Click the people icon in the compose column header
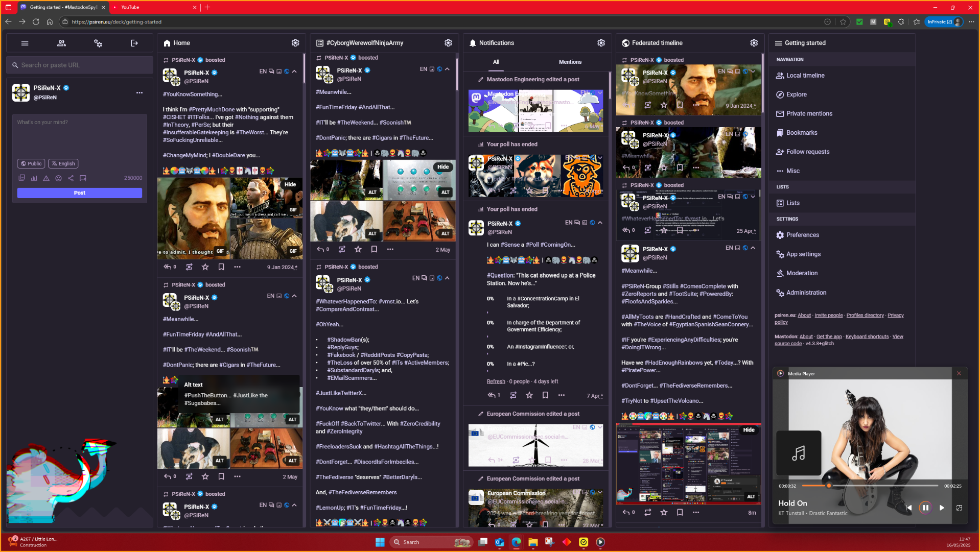Screen dimensions: 980x552 [x=61, y=43]
